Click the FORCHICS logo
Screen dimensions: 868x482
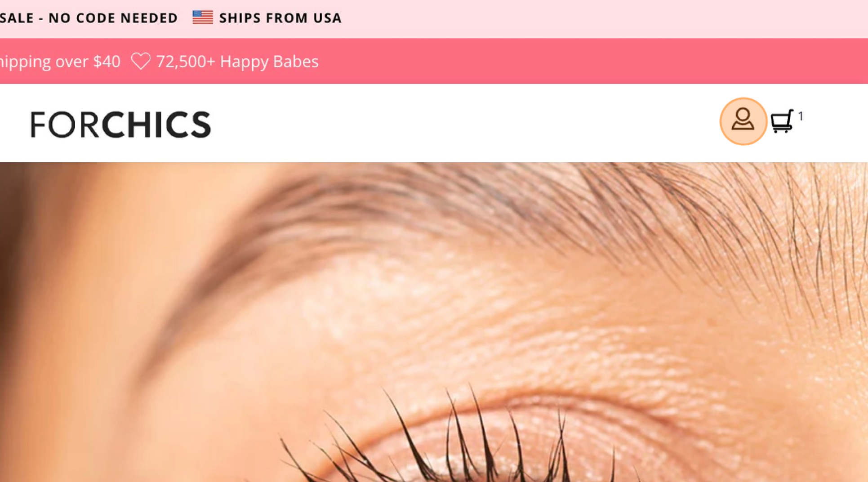pos(120,124)
